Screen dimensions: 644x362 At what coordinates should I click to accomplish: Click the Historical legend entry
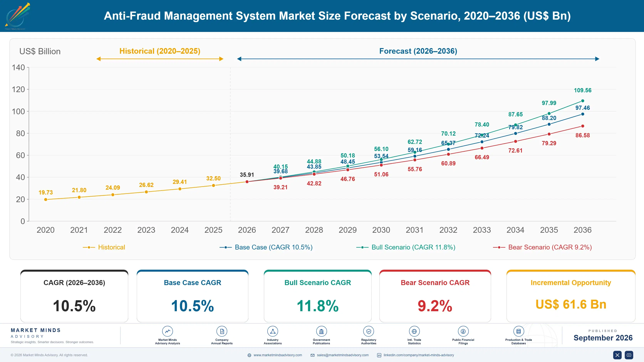(104, 247)
